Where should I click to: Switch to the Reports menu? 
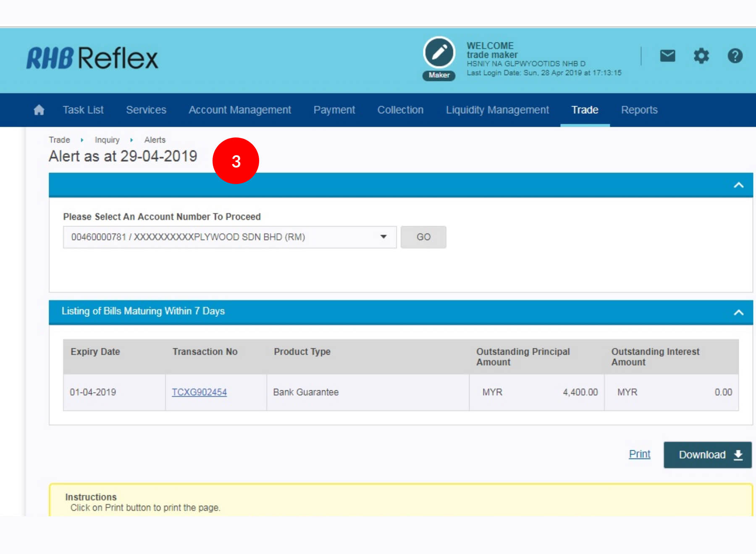[x=639, y=110]
